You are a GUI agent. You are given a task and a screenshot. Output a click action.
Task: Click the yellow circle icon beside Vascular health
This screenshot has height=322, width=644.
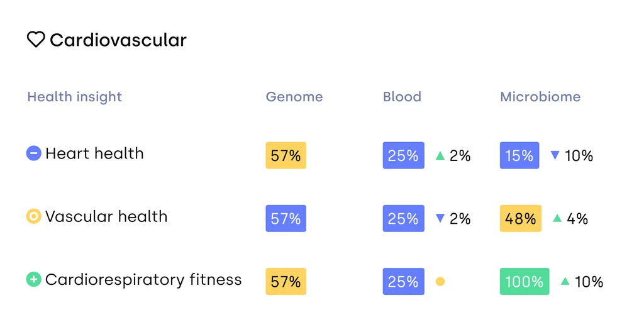tap(33, 216)
